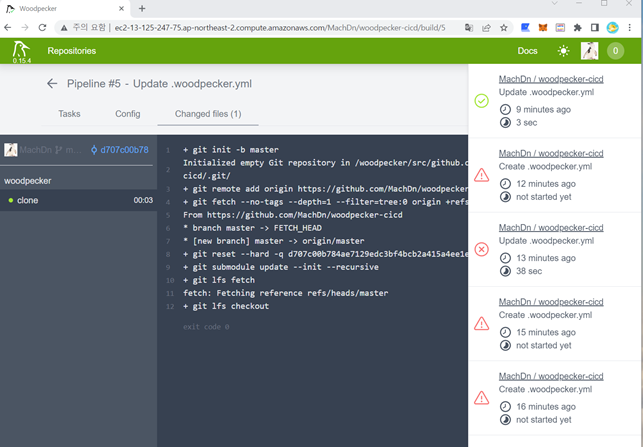Screen dimensions: 644x448
Task: Click the red failure X icon
Action: pyautogui.click(x=481, y=249)
